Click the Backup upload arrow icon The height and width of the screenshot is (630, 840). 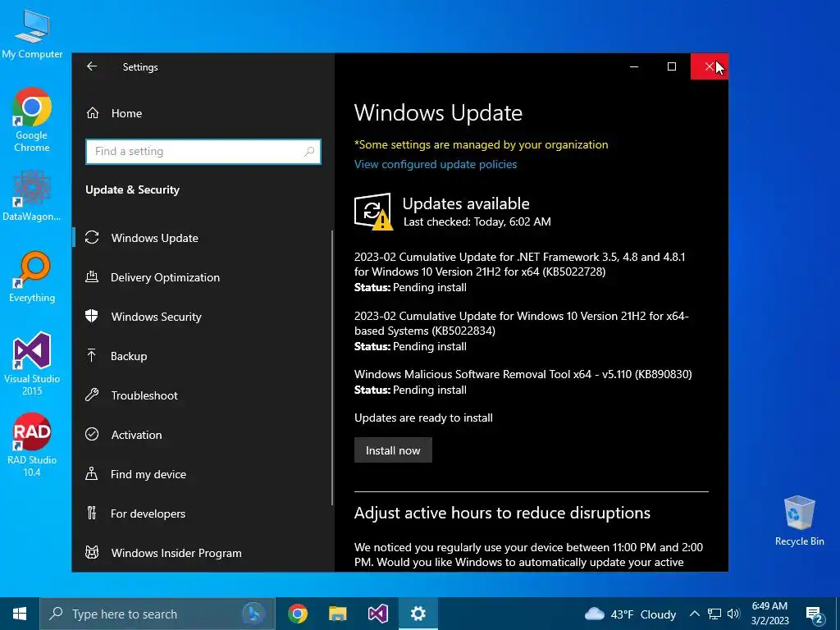tap(92, 355)
